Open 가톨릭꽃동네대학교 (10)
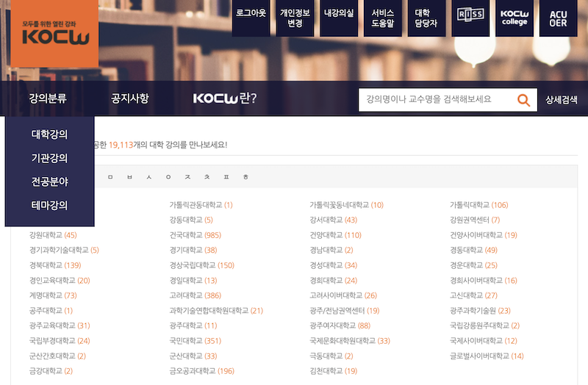This screenshot has width=588, height=385. (346, 205)
